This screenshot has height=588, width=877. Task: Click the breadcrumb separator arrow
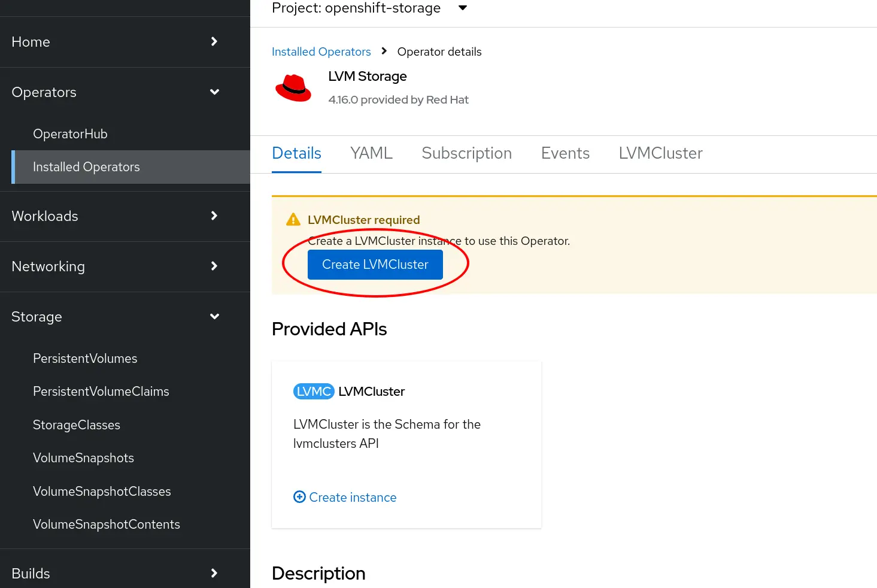tap(384, 51)
